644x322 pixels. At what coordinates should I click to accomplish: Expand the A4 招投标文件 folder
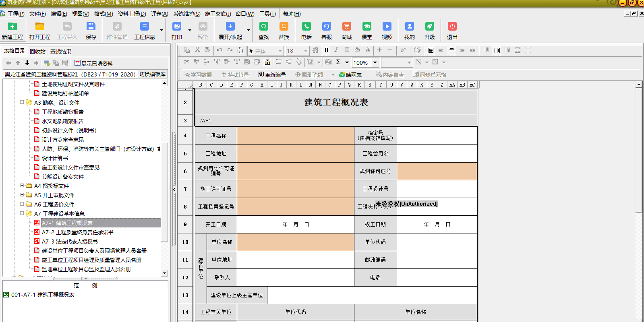tap(22, 186)
